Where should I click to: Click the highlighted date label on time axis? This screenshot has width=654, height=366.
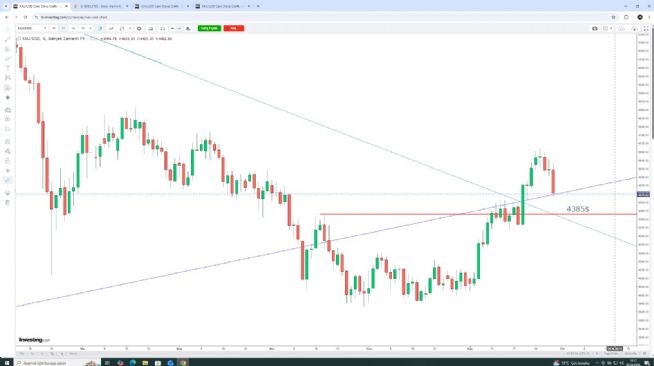click(615, 348)
